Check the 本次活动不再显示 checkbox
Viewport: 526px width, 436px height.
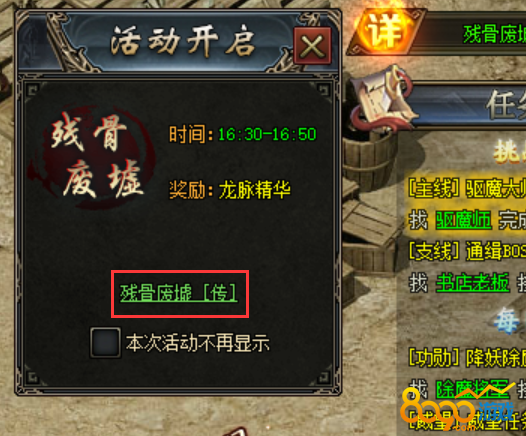(105, 342)
